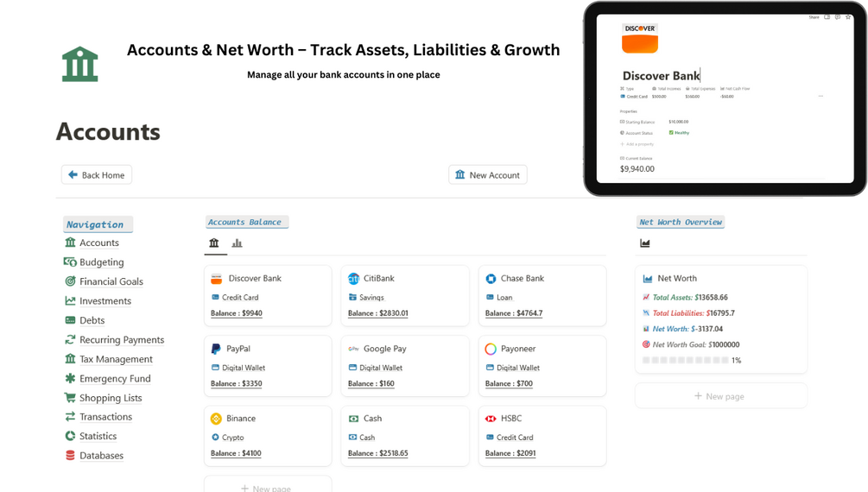Image resolution: width=868 pixels, height=492 pixels.
Task: Click the Net Worth Goal progress bar
Action: click(686, 360)
